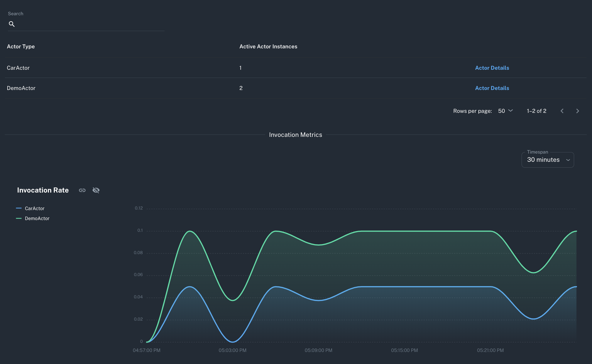The image size is (592, 364).
Task: Go to next table page
Action: click(x=577, y=111)
